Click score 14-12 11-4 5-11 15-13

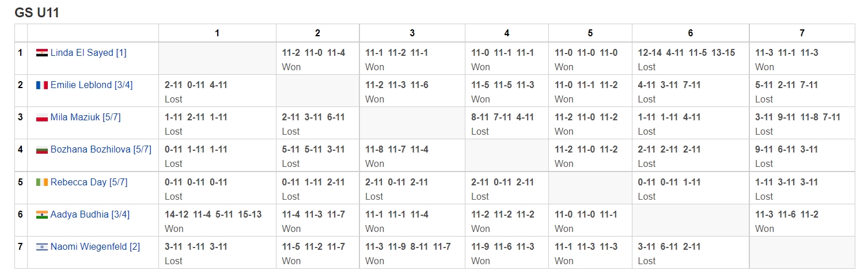(213, 215)
